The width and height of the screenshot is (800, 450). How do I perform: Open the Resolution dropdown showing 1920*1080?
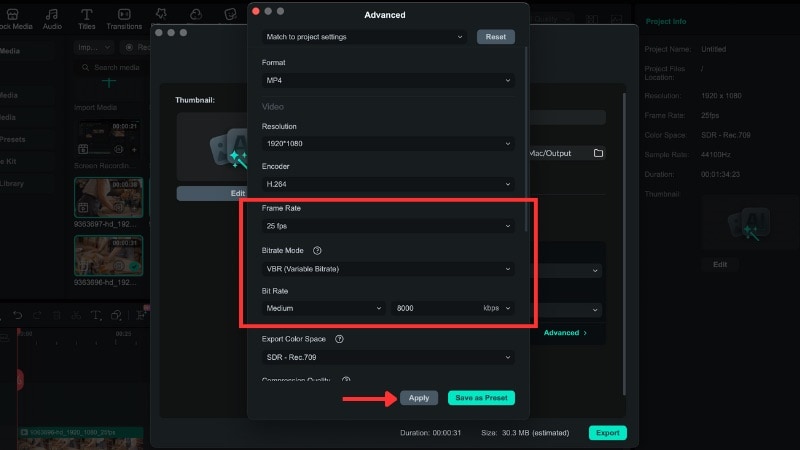[x=388, y=143]
